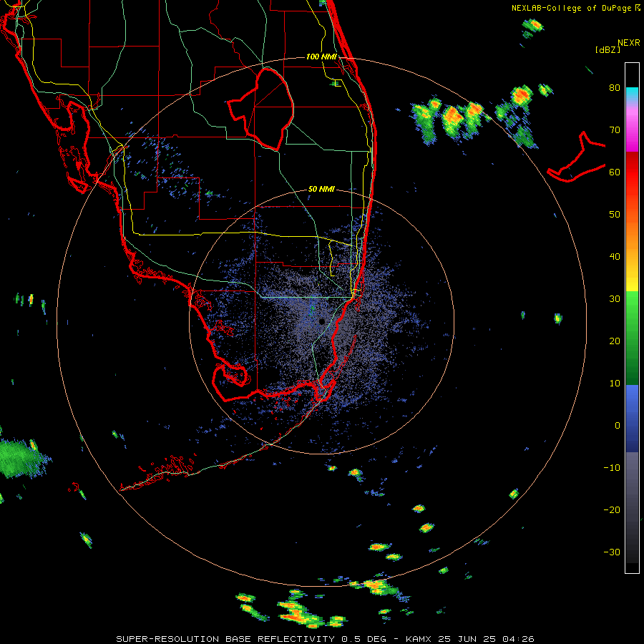Select the "-20" value on dBZ scale

(612, 510)
